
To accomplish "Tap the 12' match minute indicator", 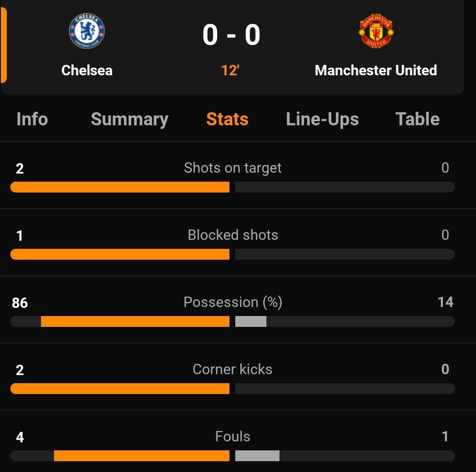I will coord(230,70).
